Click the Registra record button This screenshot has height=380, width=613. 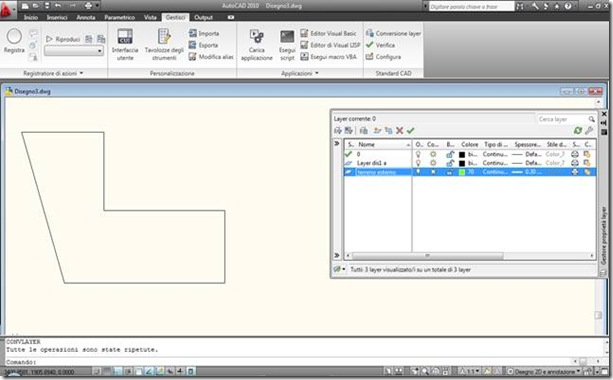(x=14, y=41)
